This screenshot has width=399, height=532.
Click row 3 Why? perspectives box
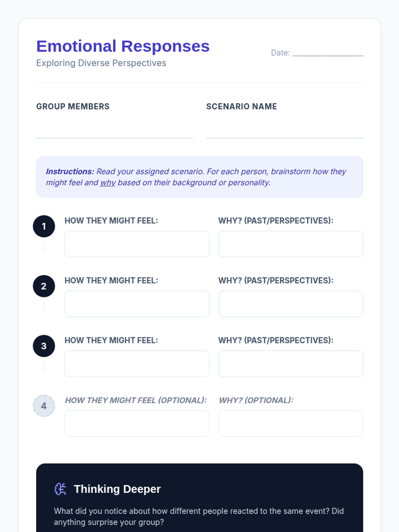tap(291, 364)
